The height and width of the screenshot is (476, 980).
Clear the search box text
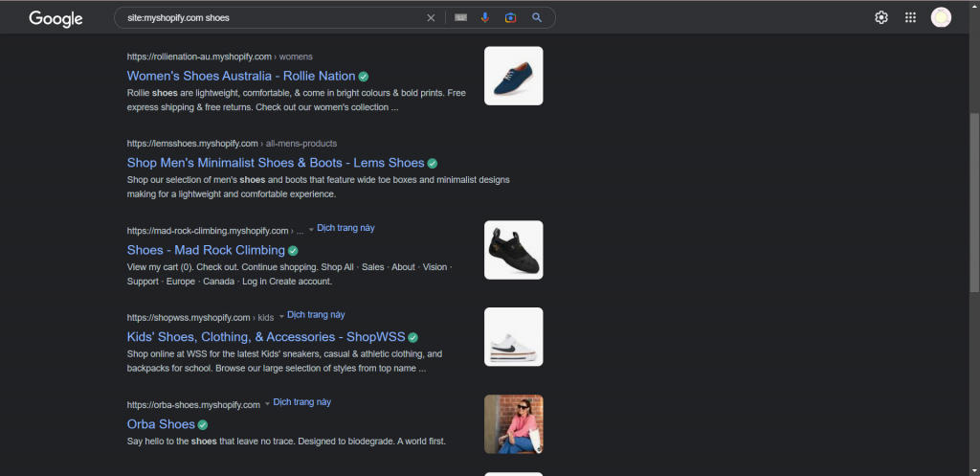(431, 18)
